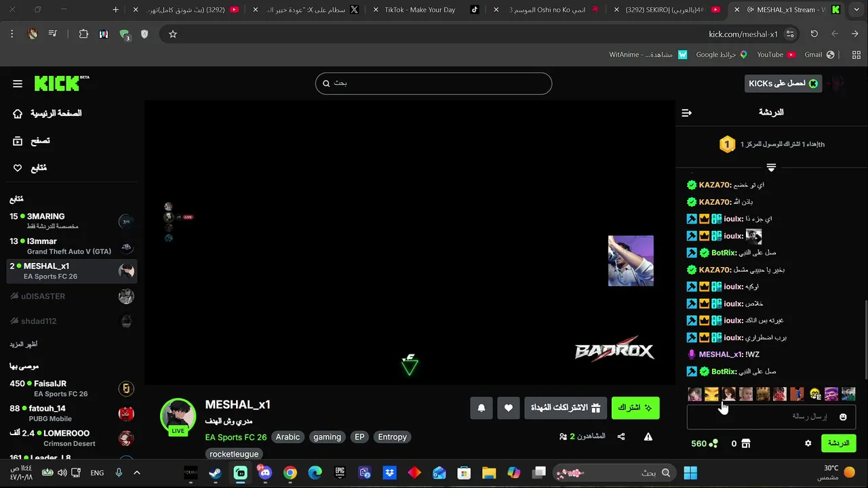Click the share stream icon
Viewport: 868px width, 488px height.
pyautogui.click(x=621, y=436)
